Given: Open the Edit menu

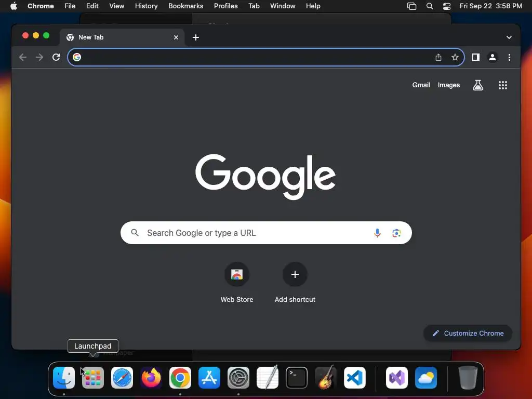Looking at the screenshot, I should [92, 6].
